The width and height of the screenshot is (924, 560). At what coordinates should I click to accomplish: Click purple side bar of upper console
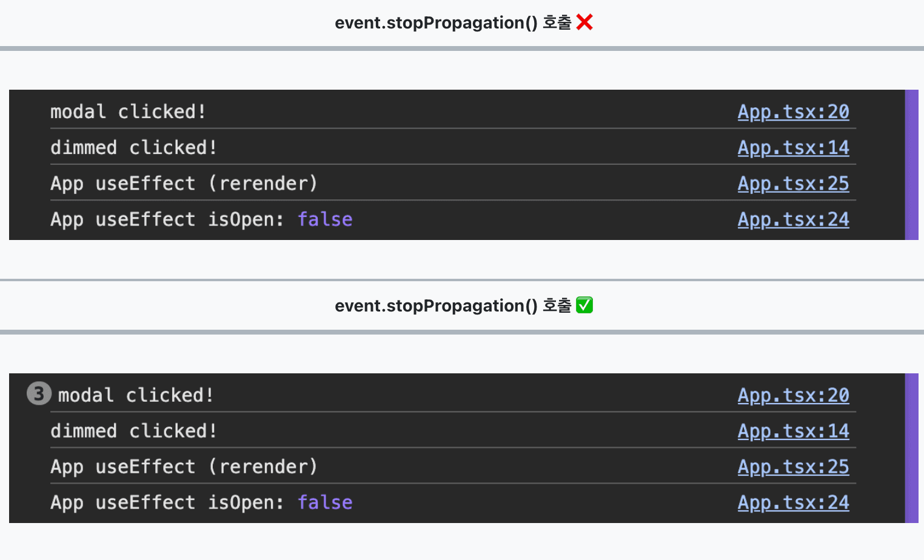[x=911, y=165]
